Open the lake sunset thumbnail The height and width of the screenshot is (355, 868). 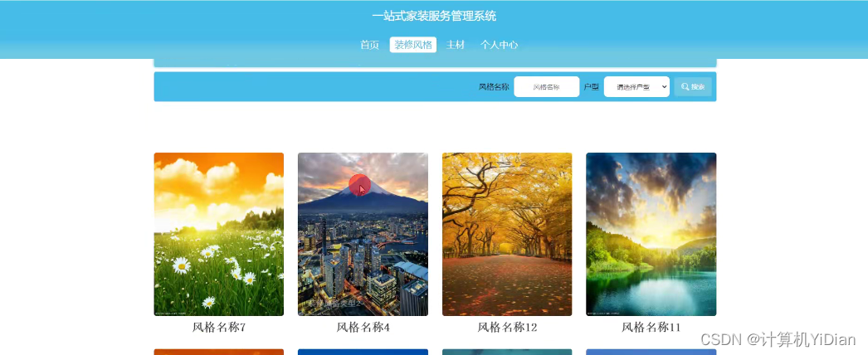[651, 235]
